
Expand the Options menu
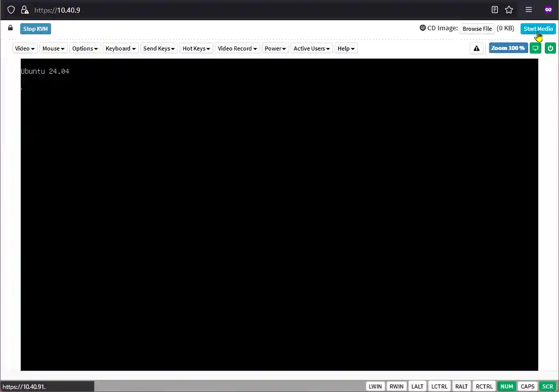85,48
